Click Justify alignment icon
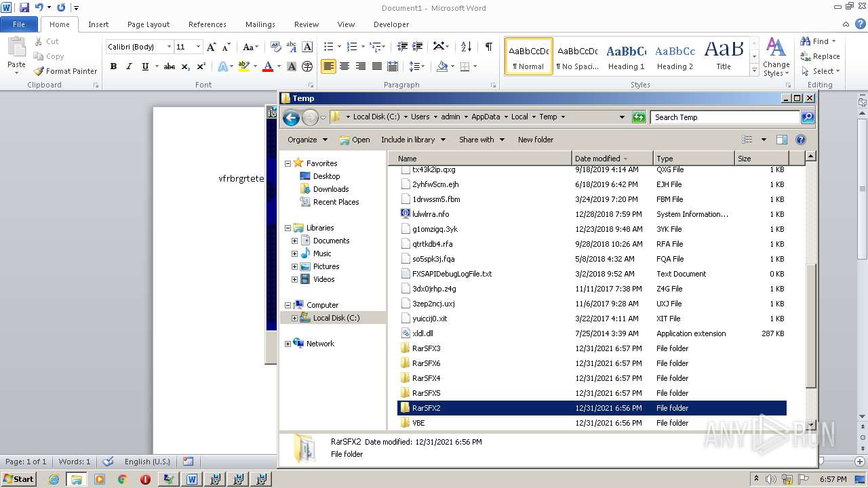 pos(376,66)
